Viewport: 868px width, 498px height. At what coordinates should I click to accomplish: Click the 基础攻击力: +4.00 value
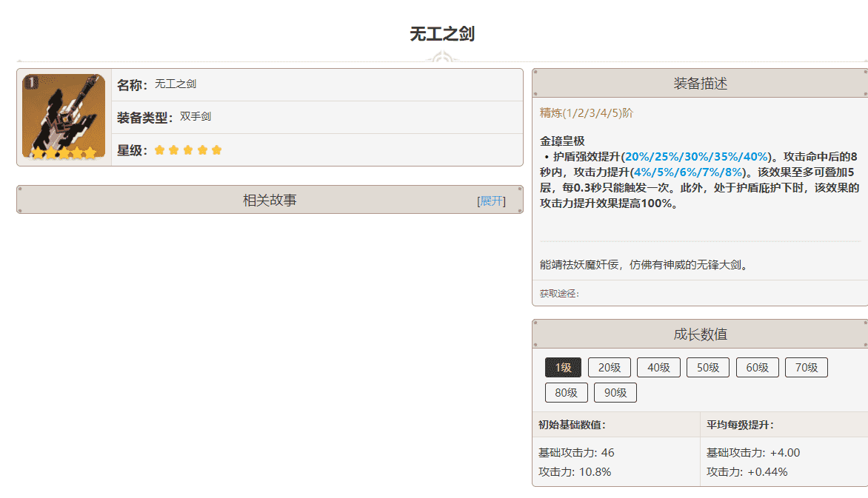pyautogui.click(x=753, y=453)
